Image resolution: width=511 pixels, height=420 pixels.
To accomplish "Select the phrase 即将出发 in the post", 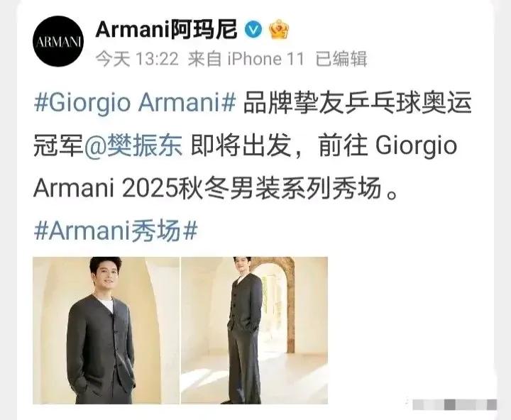I will coord(241,145).
